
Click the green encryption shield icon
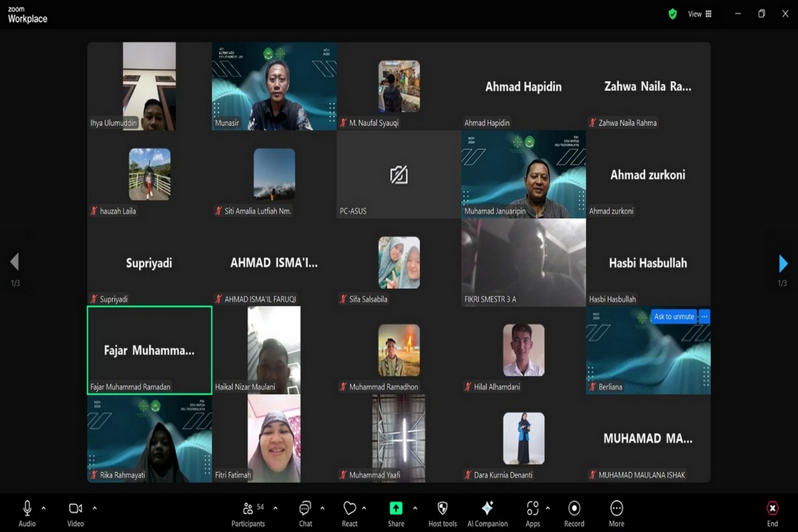[673, 14]
